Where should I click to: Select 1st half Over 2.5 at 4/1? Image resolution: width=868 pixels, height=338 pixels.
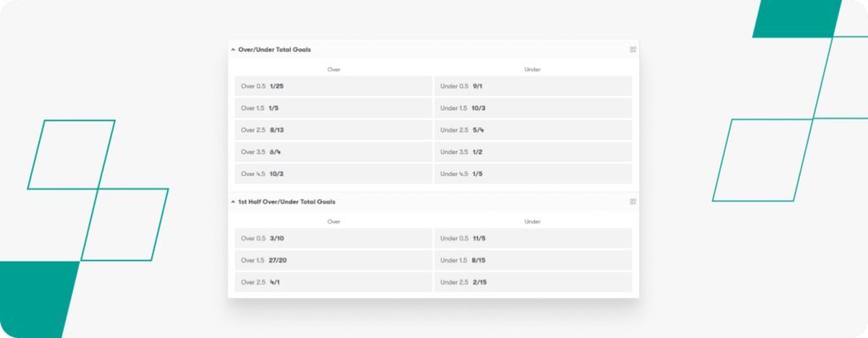(333, 282)
